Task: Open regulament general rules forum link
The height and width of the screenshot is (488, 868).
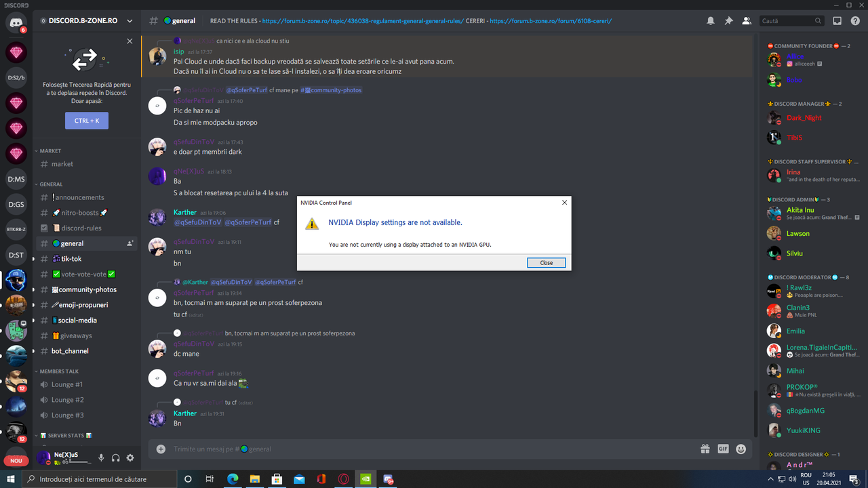Action: 363,21
